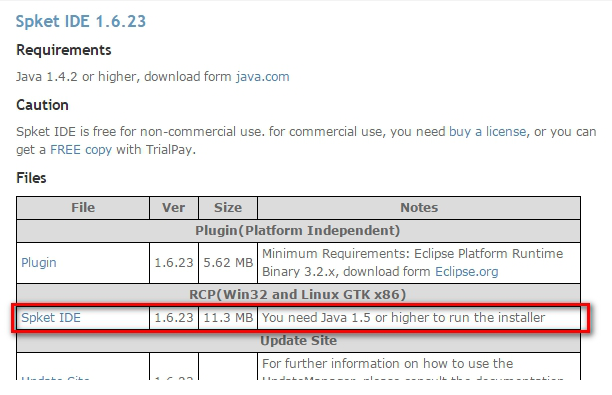Click the 'Files' heading above the table
612x395 pixels.
[31, 178]
